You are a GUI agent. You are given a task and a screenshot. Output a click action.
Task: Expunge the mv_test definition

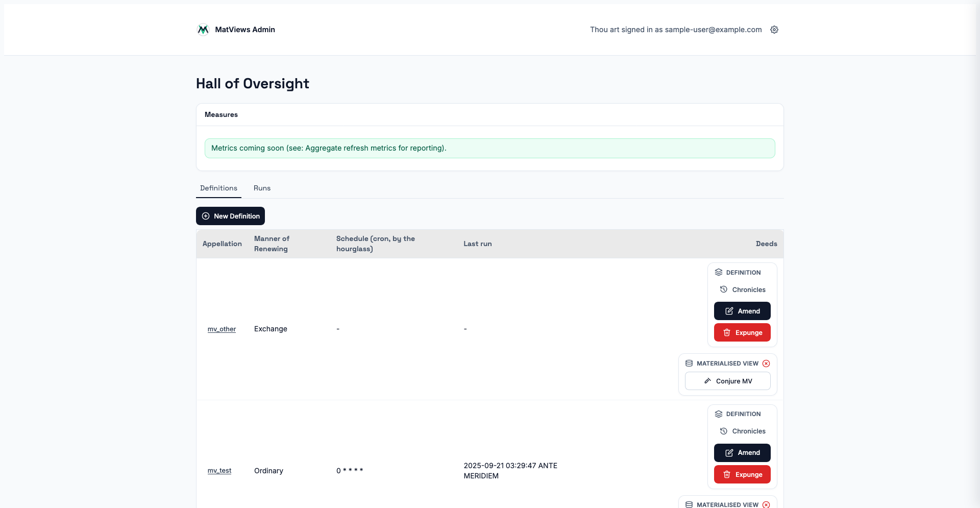[742, 475]
